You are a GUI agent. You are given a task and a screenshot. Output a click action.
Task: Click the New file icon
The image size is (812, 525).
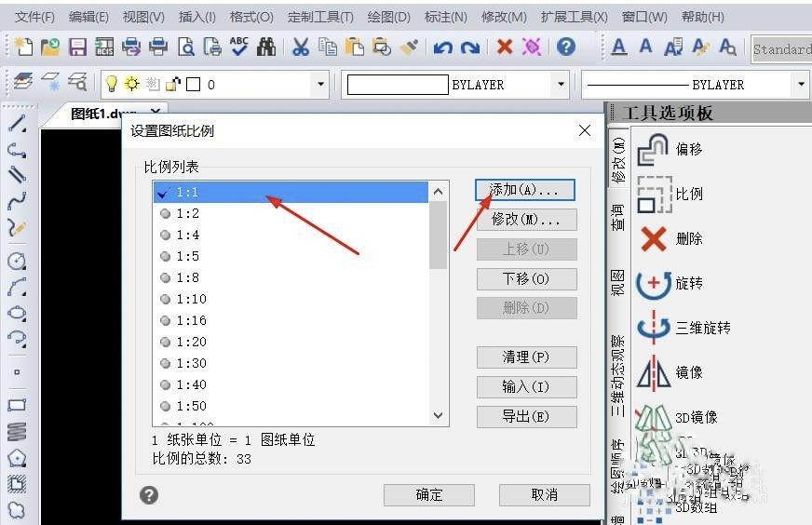(24, 47)
